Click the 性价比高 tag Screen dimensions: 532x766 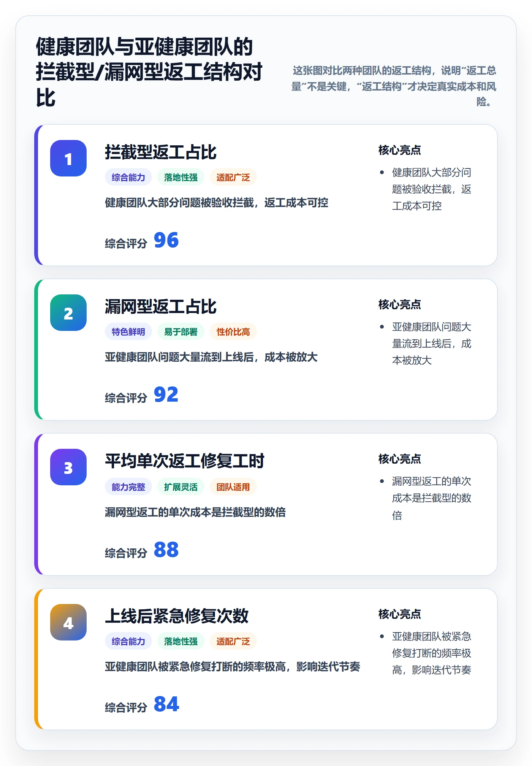click(233, 332)
